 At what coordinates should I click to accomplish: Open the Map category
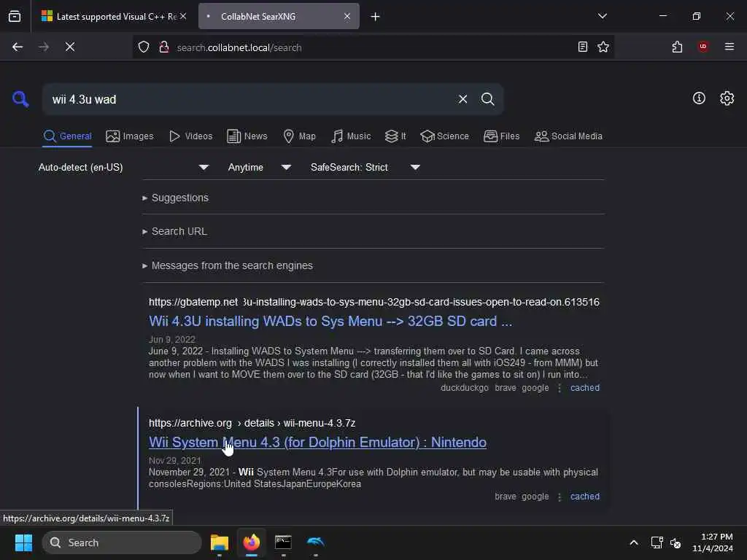[299, 136]
